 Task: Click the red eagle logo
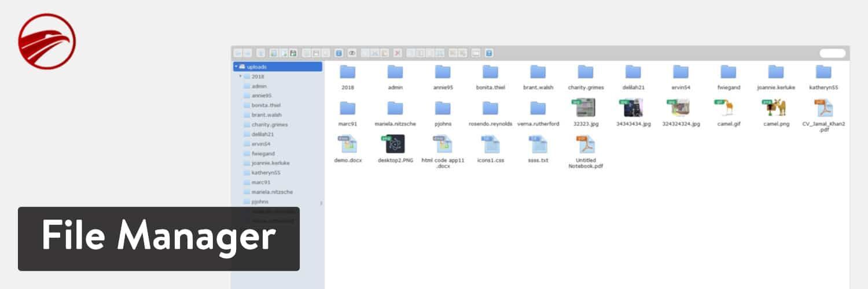coord(47,42)
